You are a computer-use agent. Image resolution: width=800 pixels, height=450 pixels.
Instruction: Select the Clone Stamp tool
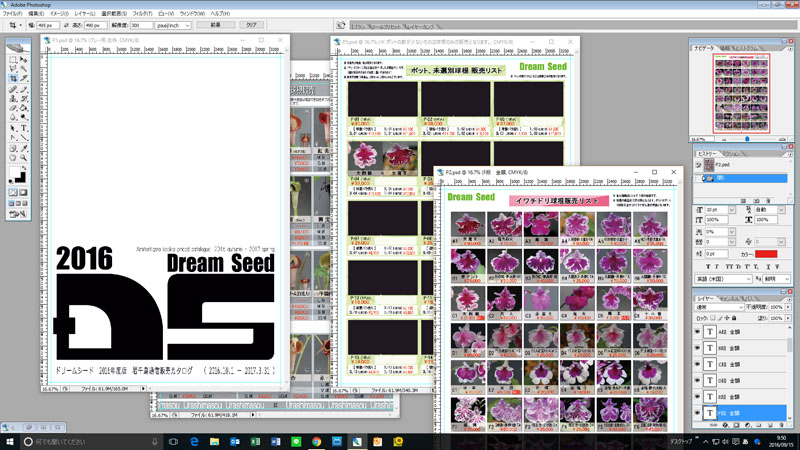point(13,98)
